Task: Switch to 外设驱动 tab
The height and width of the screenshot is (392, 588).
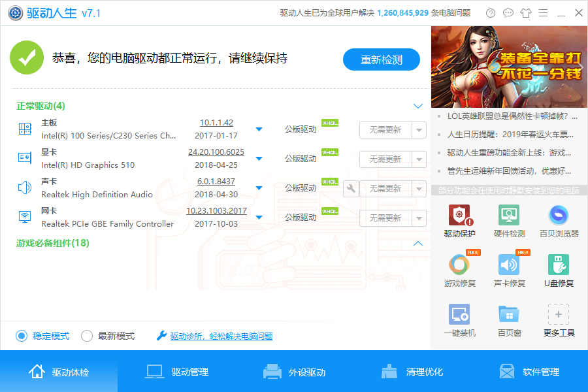Action: click(x=294, y=372)
